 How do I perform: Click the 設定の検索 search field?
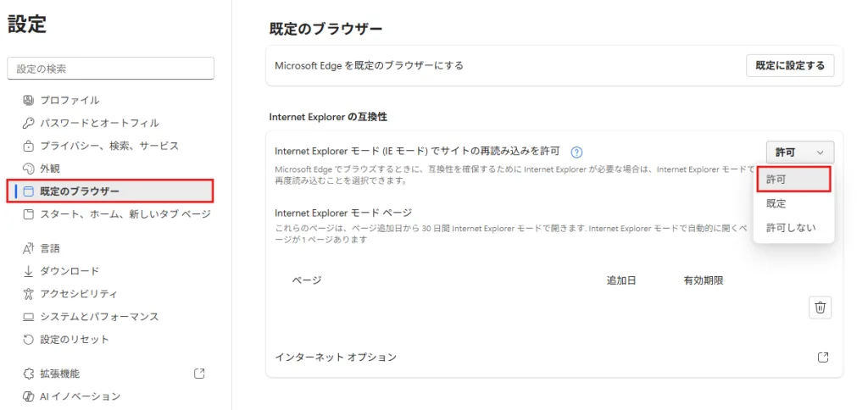click(110, 69)
